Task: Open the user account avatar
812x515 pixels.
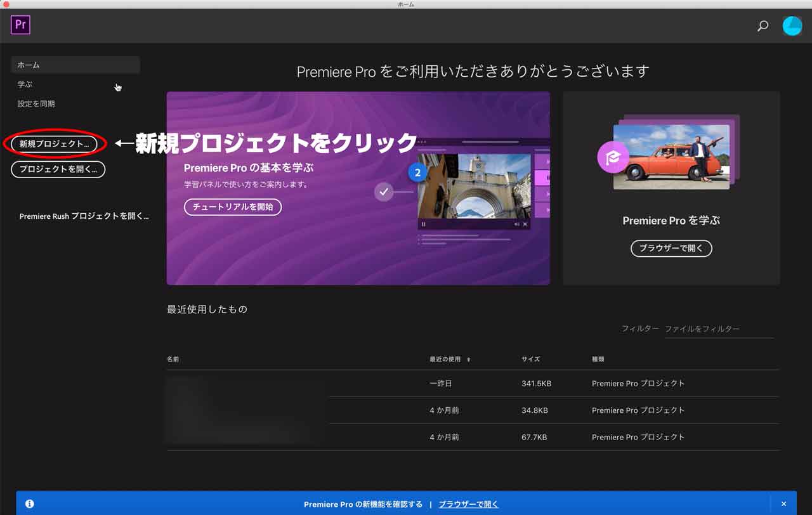Action: pyautogui.click(x=792, y=25)
